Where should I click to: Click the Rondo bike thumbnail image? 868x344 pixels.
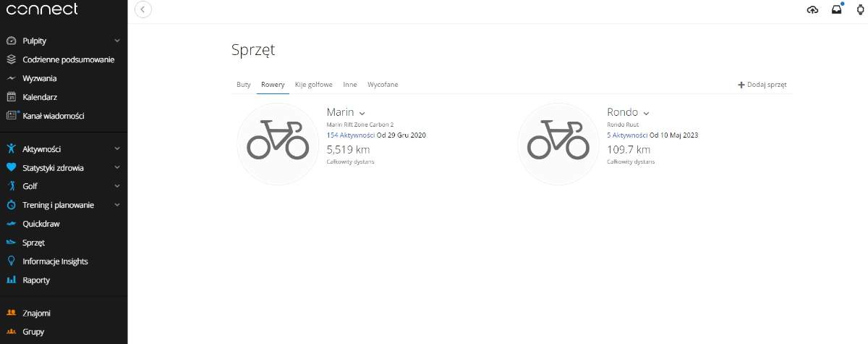(558, 143)
